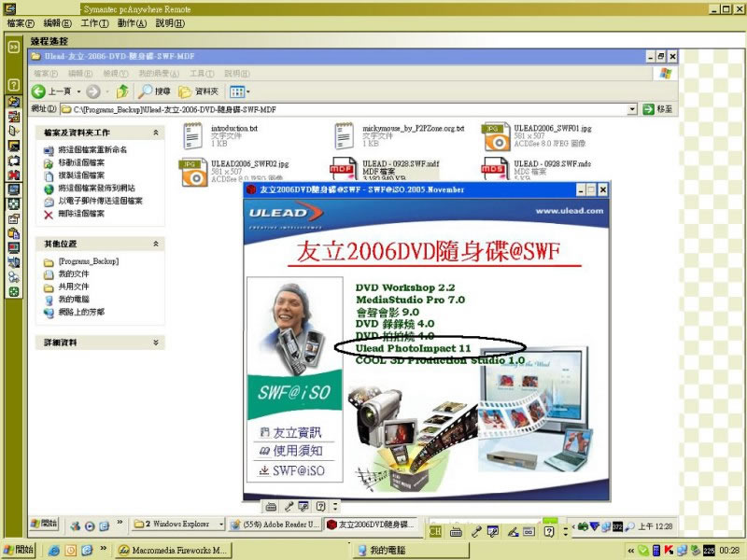
Task: Open the pcAnywhere 檔案(F) menu
Action: coord(21,23)
